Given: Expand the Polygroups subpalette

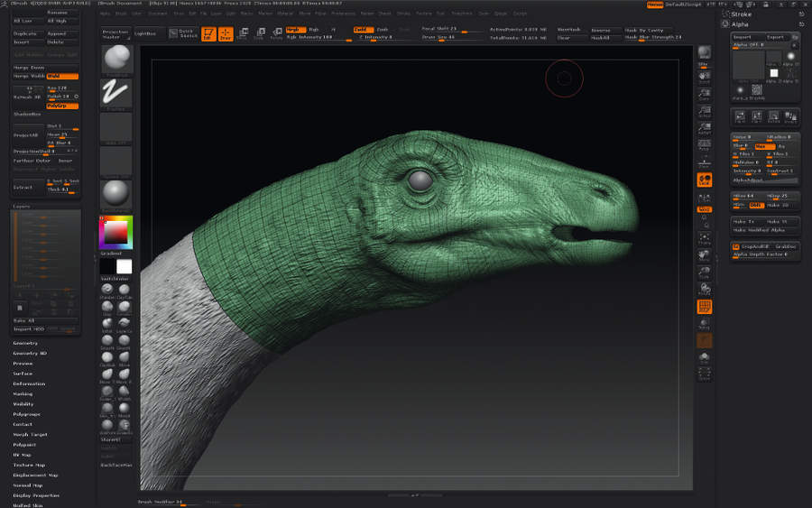Looking at the screenshot, I should click(x=27, y=414).
